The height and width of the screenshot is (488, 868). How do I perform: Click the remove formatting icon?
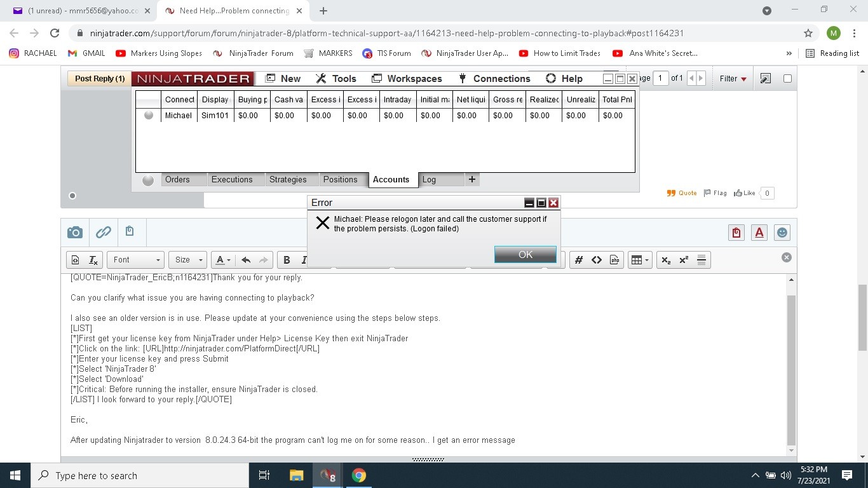coord(93,260)
